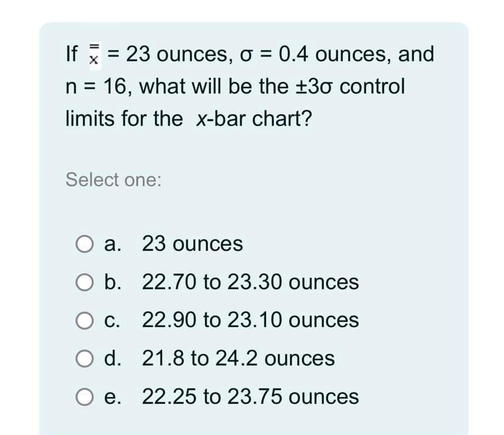Select radio button for option d
The height and width of the screenshot is (435, 504).
click(x=84, y=359)
